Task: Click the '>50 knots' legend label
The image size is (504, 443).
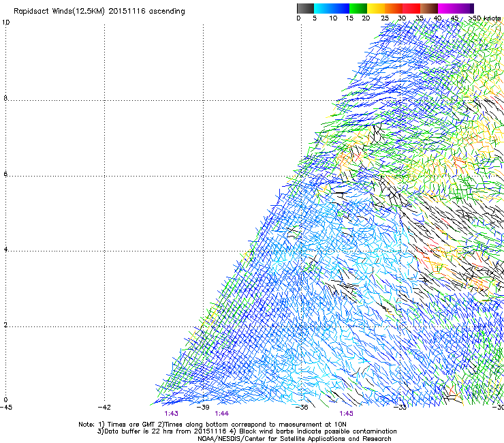Action: [x=485, y=18]
